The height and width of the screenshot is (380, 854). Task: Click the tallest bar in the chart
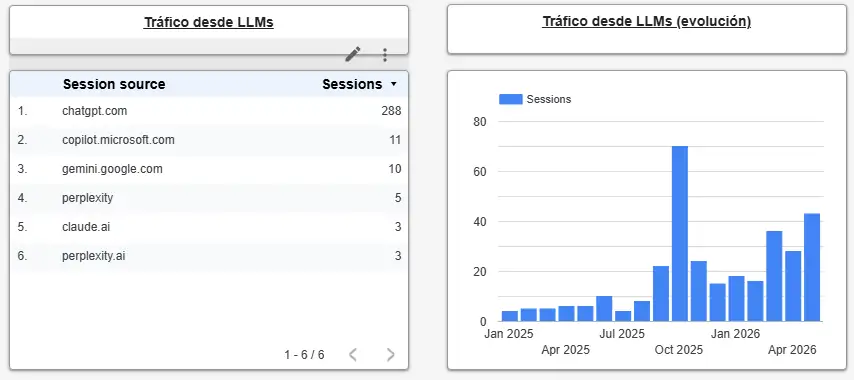(x=680, y=234)
